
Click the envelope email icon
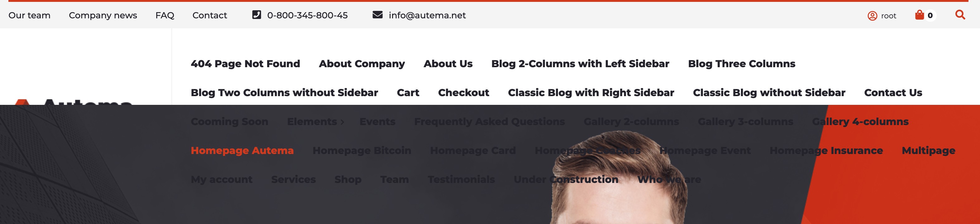point(377,15)
